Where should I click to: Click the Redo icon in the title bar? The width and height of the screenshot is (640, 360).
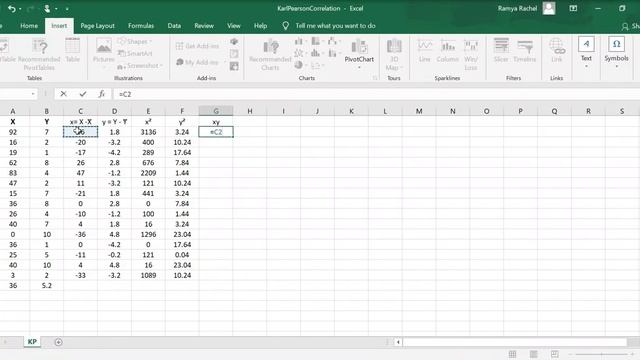31,9
